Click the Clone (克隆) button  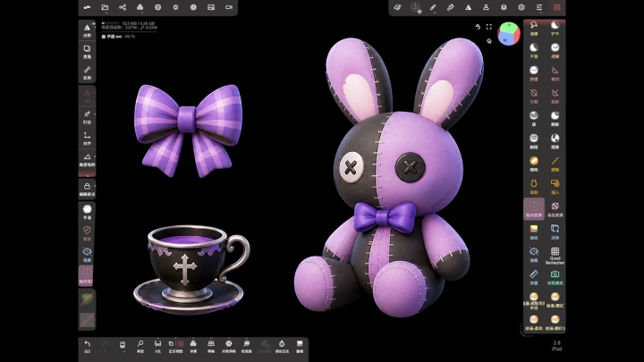click(87, 51)
